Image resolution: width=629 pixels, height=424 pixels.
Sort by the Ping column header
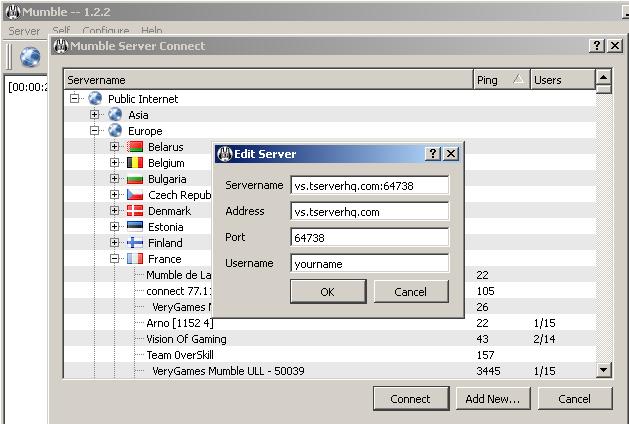point(501,80)
